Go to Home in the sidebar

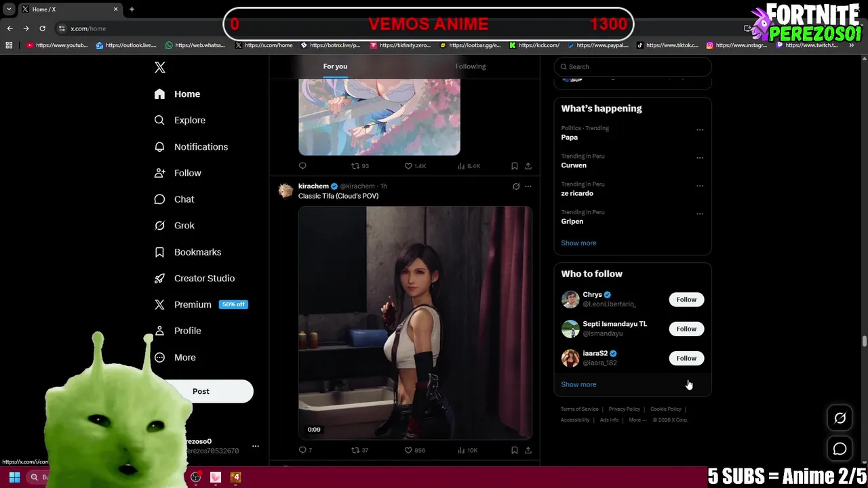[177, 94]
